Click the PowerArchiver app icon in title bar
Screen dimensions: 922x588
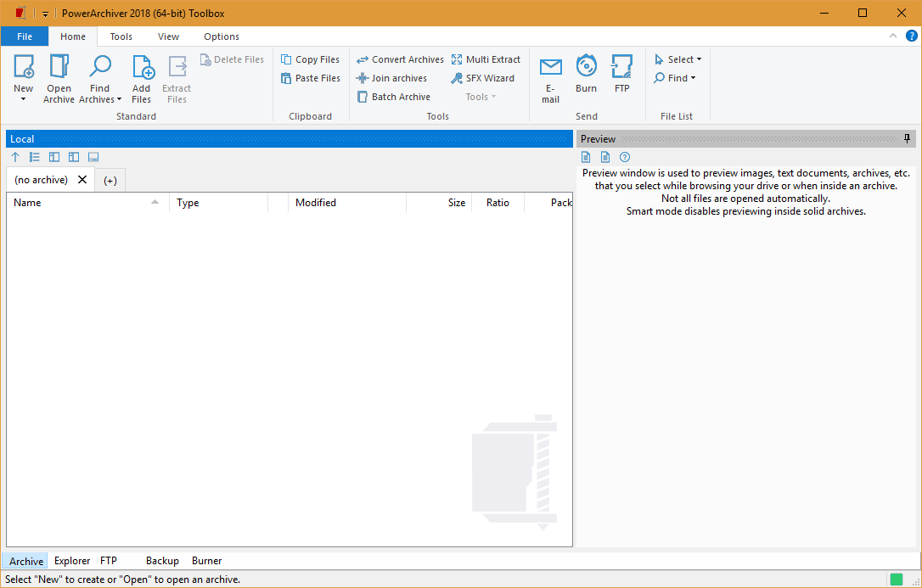(x=21, y=13)
